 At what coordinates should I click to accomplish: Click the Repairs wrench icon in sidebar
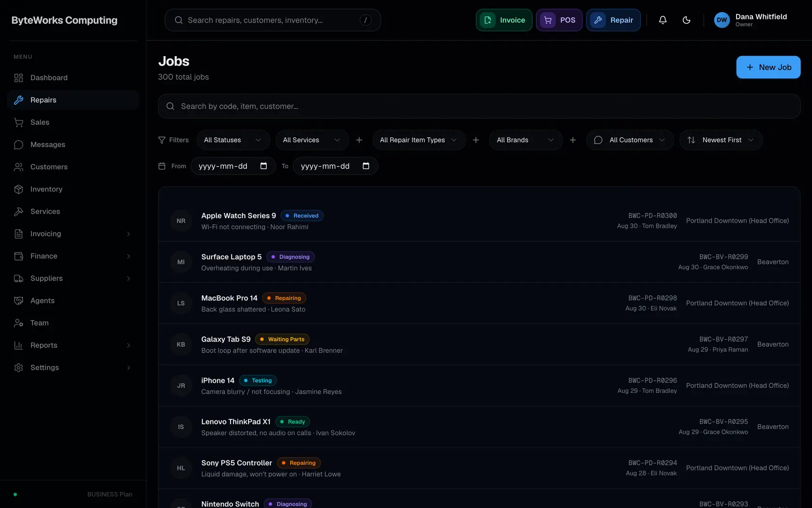[19, 100]
